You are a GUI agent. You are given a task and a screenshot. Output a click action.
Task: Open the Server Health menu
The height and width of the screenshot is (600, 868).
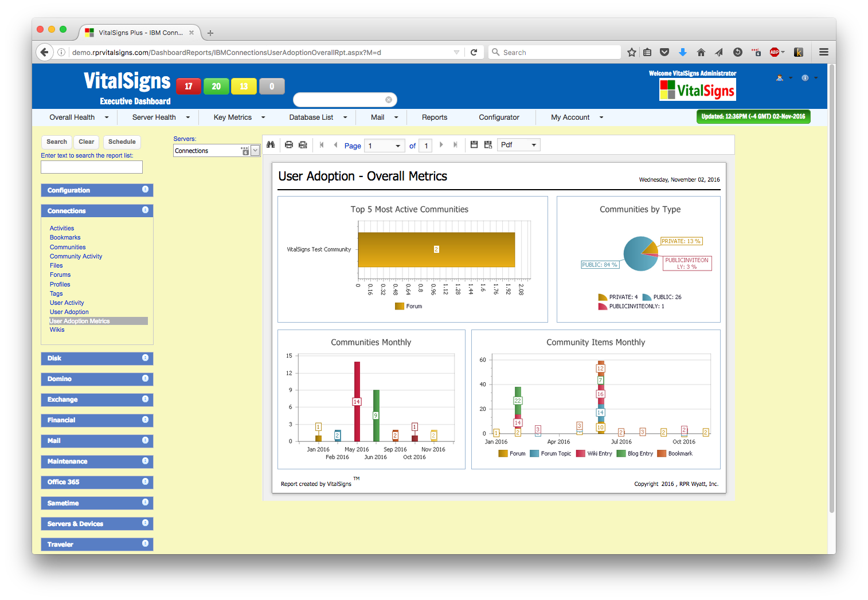(x=161, y=117)
